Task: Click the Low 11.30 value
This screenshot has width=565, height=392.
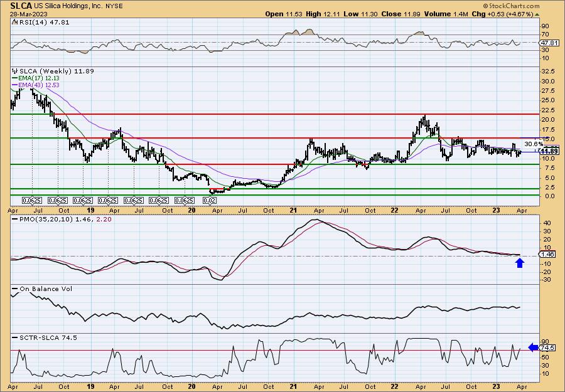Action: click(360, 14)
